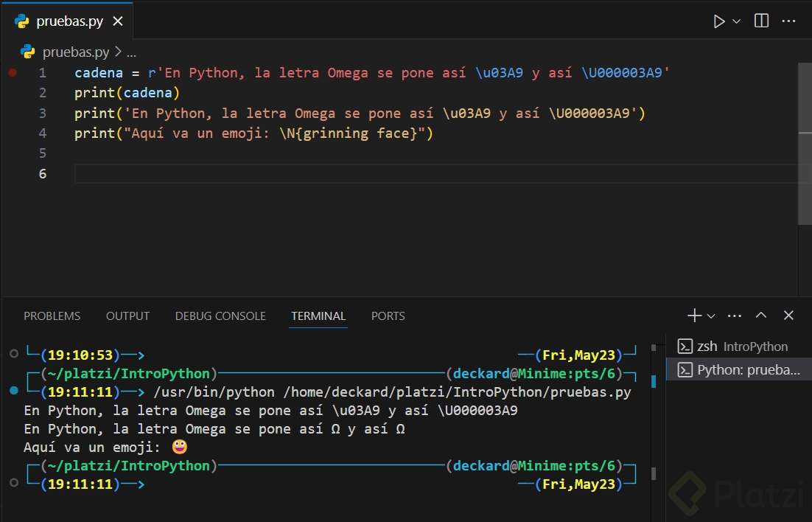Click pruebas.py in the breadcrumb path

pyautogui.click(x=75, y=52)
